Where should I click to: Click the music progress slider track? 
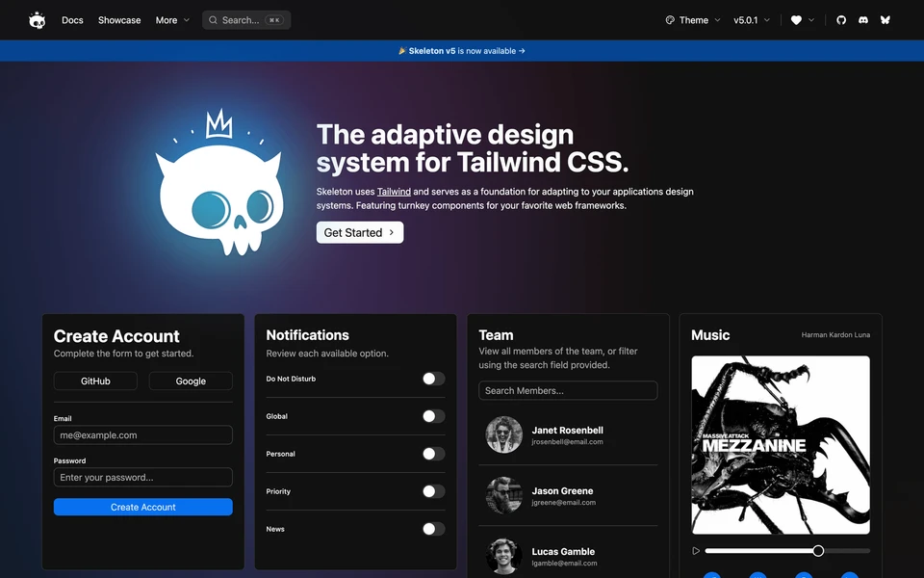787,551
